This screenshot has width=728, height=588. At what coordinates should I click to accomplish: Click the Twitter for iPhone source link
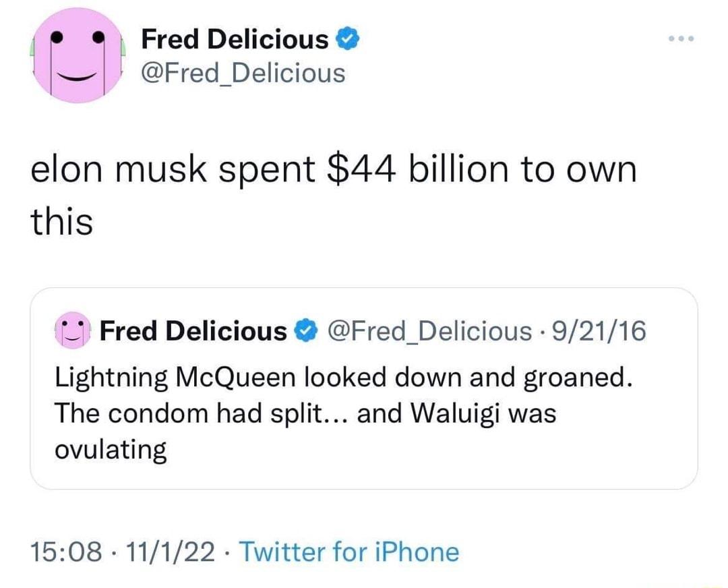tap(349, 552)
